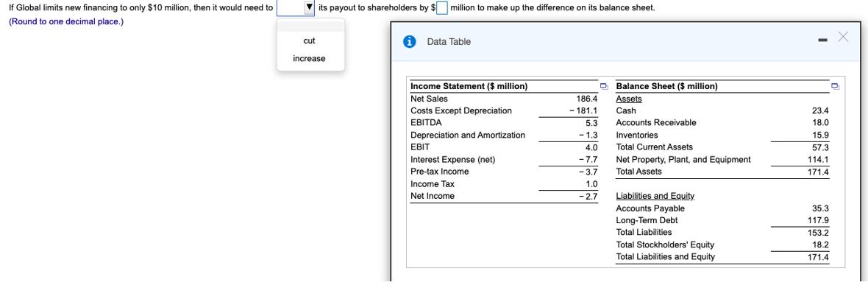
Task: Click Total Liabilities value 153.2
Action: 818,233
